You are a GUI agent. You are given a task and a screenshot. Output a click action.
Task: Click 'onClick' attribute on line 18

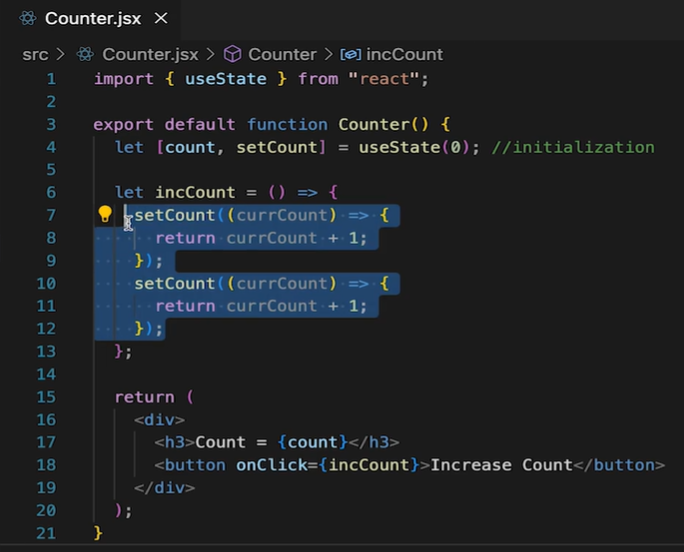271,465
